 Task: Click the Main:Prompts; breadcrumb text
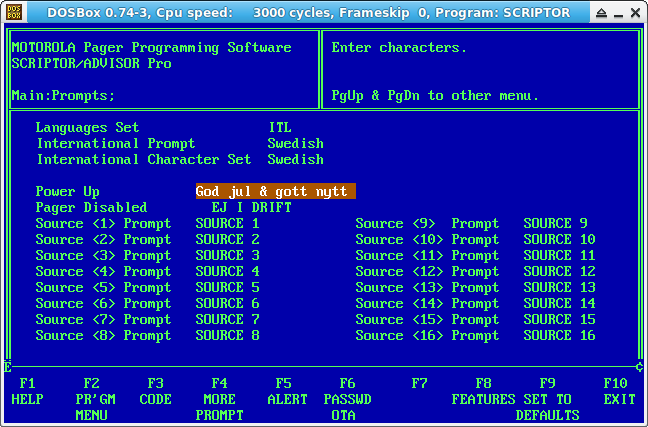tap(63, 95)
